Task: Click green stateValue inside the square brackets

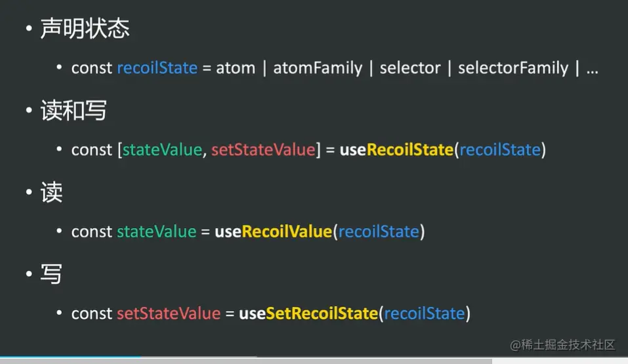Action: [x=161, y=150]
